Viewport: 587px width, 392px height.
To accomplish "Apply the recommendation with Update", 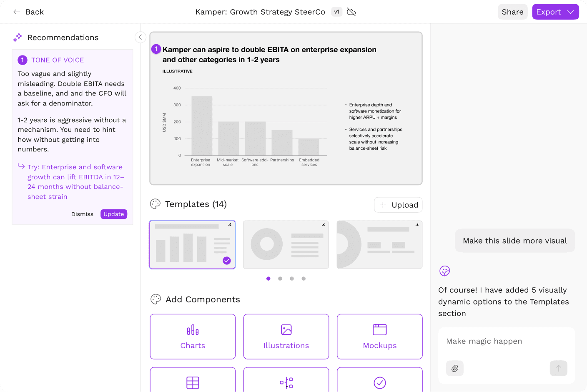I will 114,214.
